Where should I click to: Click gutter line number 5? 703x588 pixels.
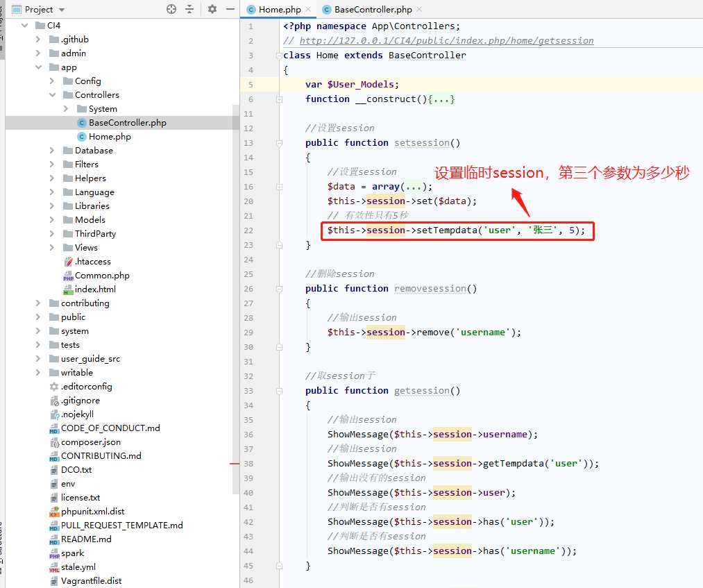point(250,85)
